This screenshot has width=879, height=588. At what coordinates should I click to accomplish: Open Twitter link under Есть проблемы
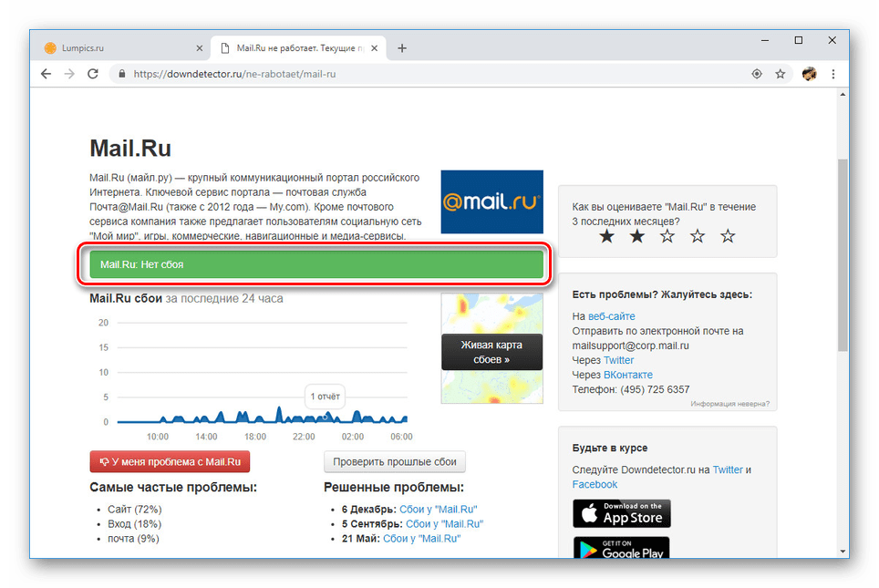(619, 360)
